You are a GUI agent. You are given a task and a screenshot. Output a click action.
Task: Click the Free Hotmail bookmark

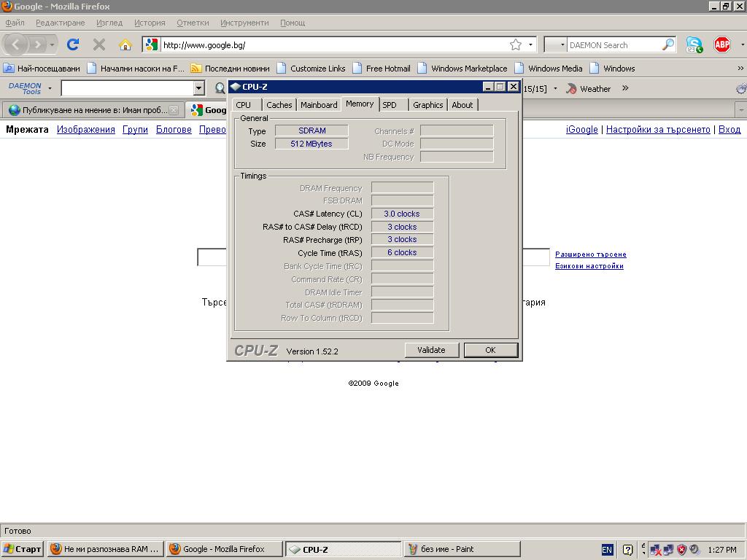382,68
